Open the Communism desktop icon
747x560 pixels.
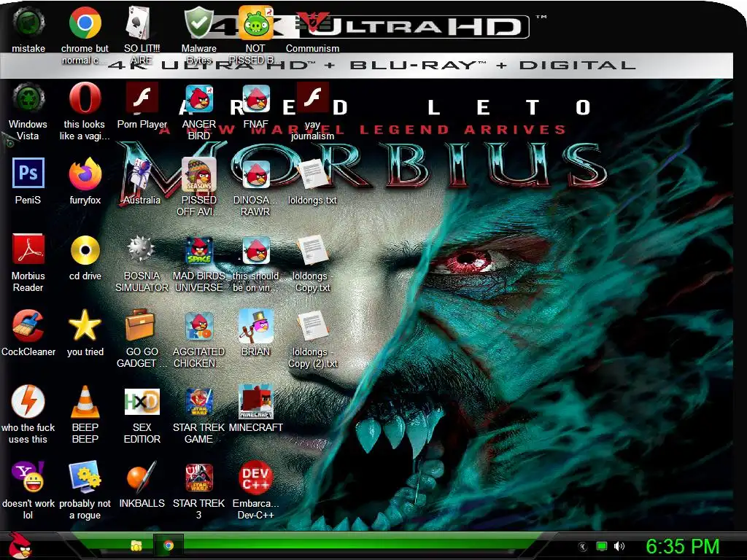[x=312, y=23]
